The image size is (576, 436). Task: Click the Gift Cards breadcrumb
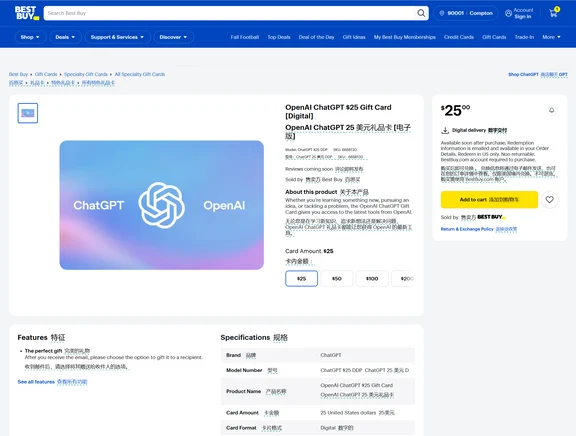pyautogui.click(x=46, y=74)
